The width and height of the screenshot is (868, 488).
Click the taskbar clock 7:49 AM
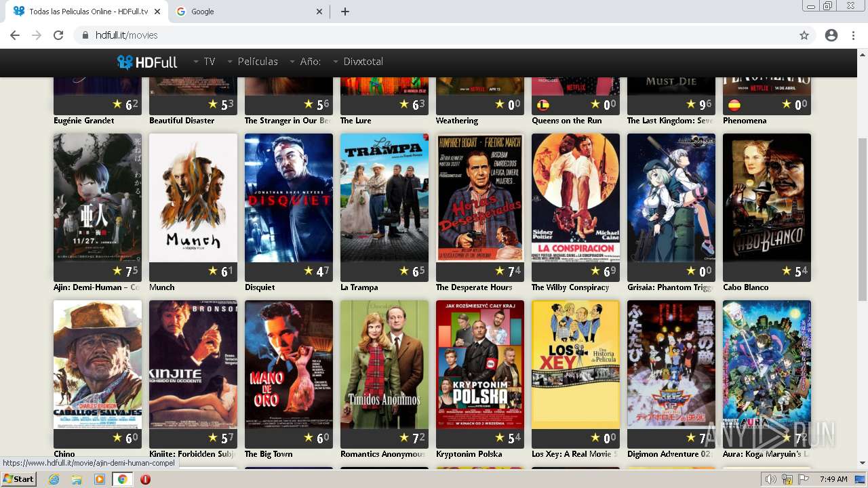[x=833, y=479]
